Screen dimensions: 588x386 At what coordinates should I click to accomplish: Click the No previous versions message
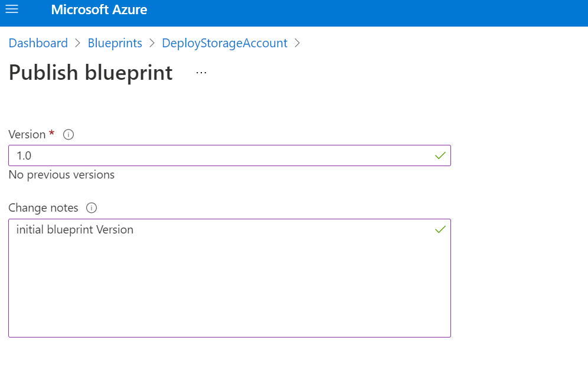coord(61,175)
